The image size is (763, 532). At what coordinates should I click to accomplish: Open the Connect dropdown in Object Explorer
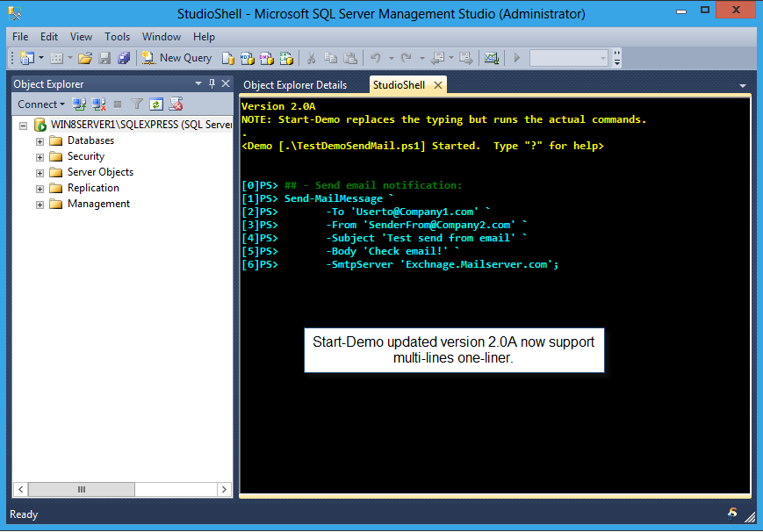pos(41,104)
